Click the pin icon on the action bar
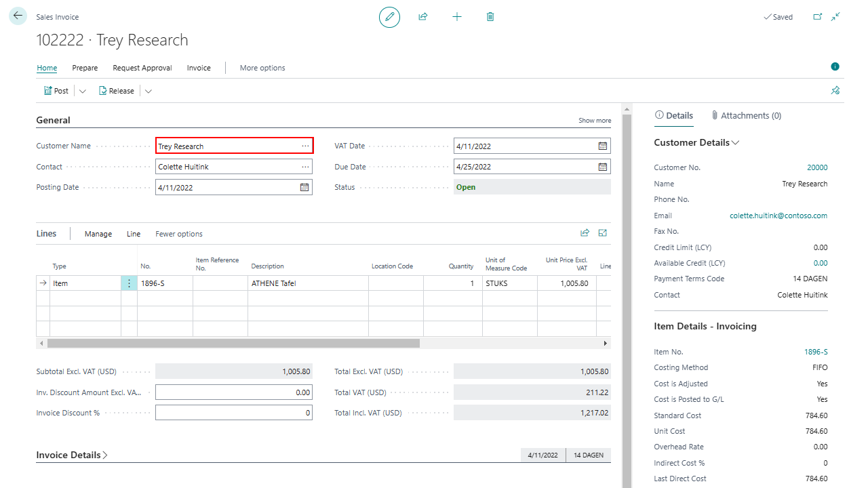 click(x=835, y=91)
